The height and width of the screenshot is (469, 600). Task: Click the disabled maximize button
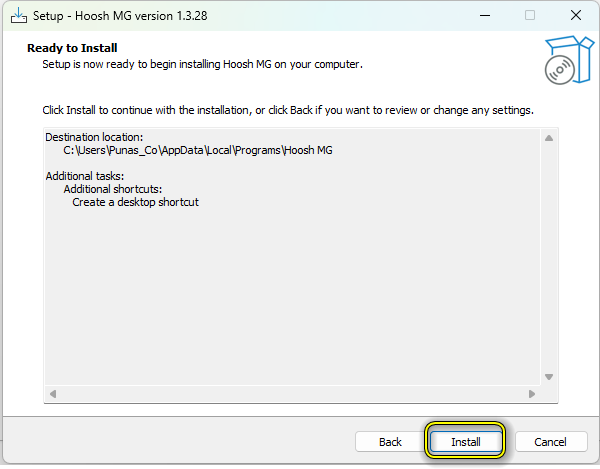(530, 16)
